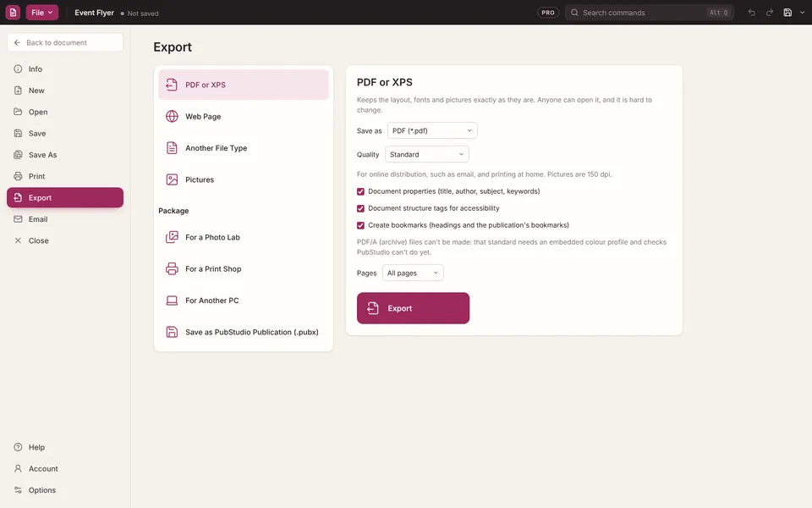
Task: Click the redo arrow icon
Action: coord(770,13)
